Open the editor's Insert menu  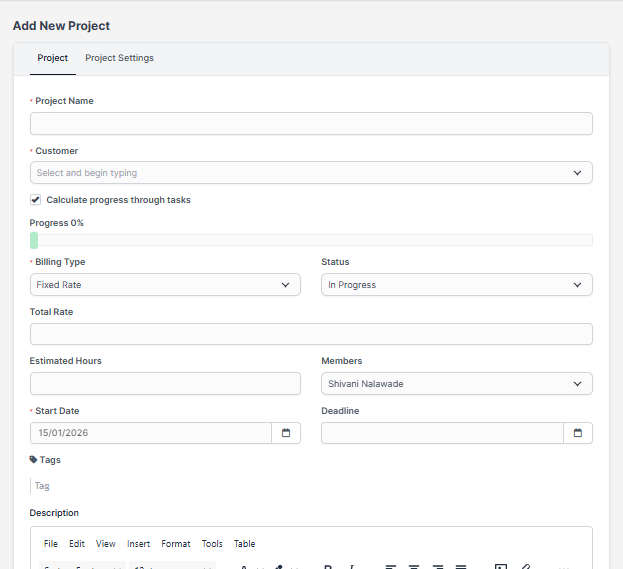(139, 544)
